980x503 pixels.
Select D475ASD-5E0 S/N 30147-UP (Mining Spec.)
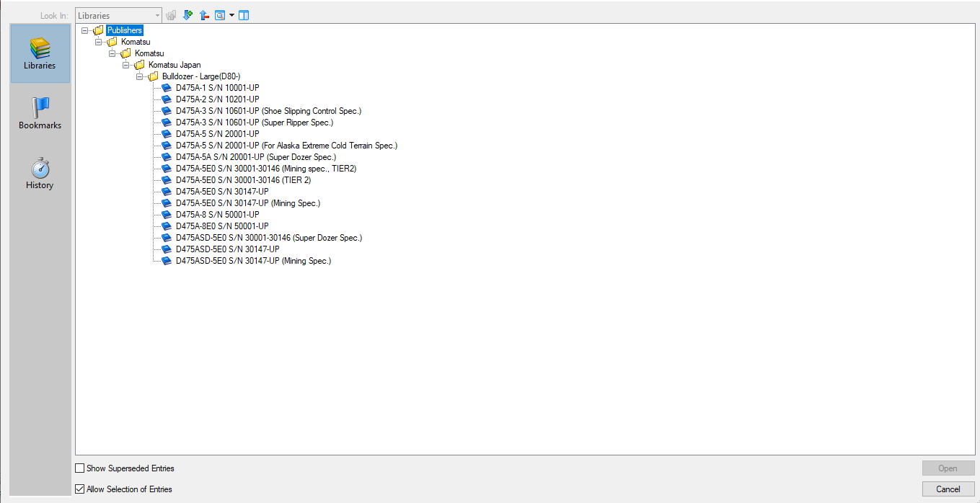(x=253, y=261)
